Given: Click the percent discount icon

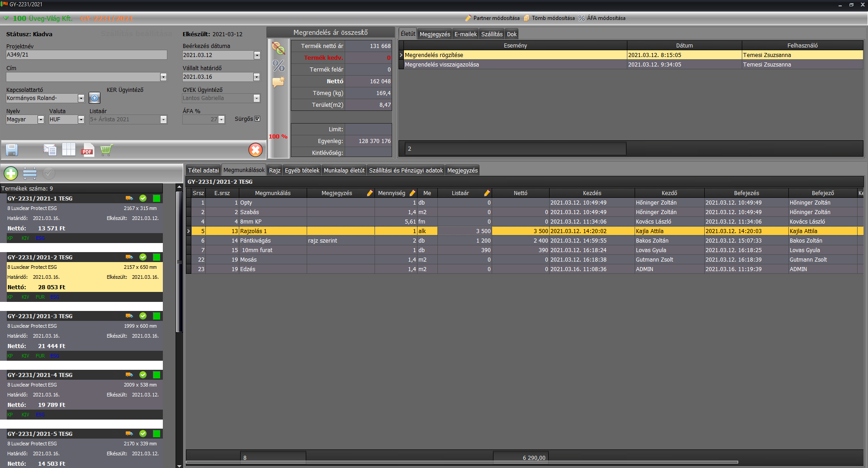Looking at the screenshot, I should 278,66.
